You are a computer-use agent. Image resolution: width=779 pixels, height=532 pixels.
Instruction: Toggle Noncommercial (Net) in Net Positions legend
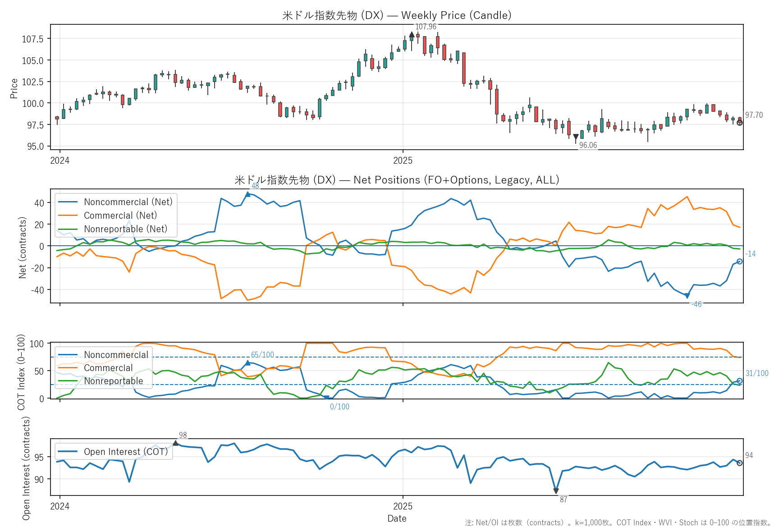click(x=128, y=202)
